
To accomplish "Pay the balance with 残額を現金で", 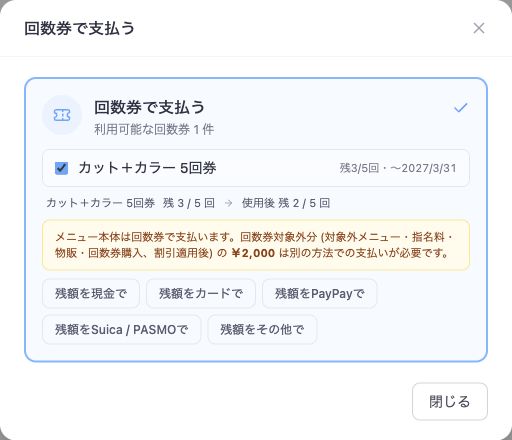I will 91,294.
